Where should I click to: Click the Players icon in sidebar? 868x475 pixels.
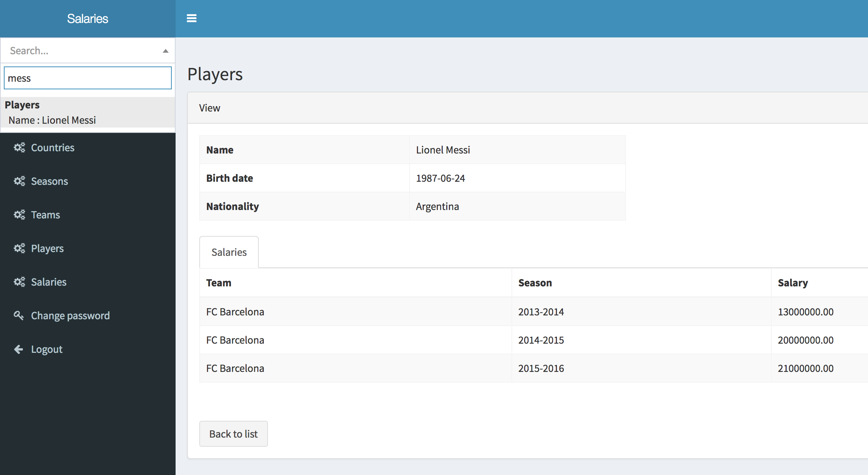pos(19,248)
